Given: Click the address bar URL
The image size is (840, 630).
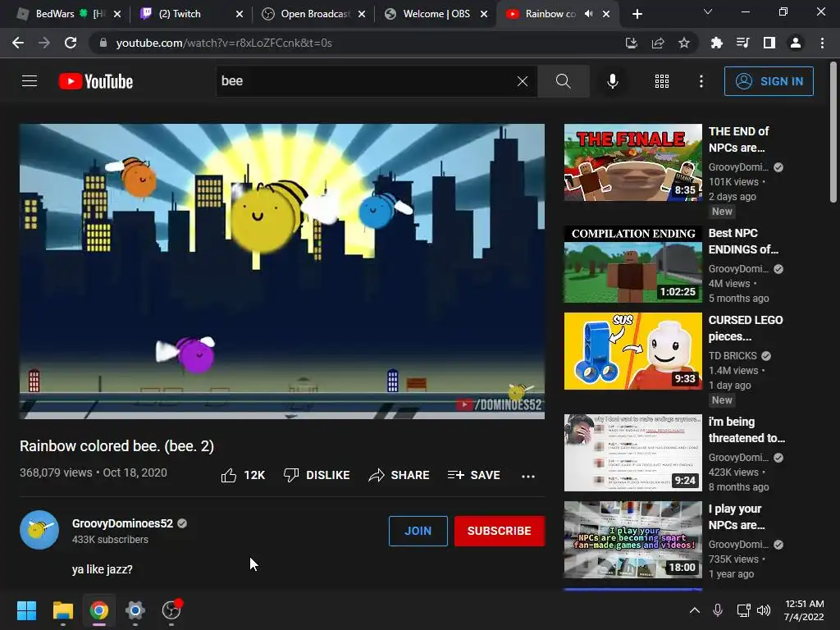Looking at the screenshot, I should click(x=224, y=43).
